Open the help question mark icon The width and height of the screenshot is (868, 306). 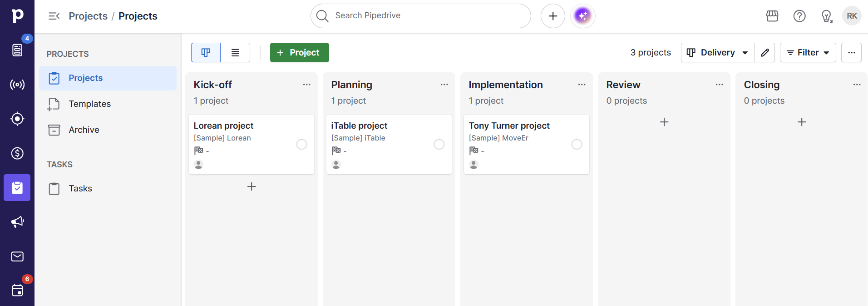(799, 16)
